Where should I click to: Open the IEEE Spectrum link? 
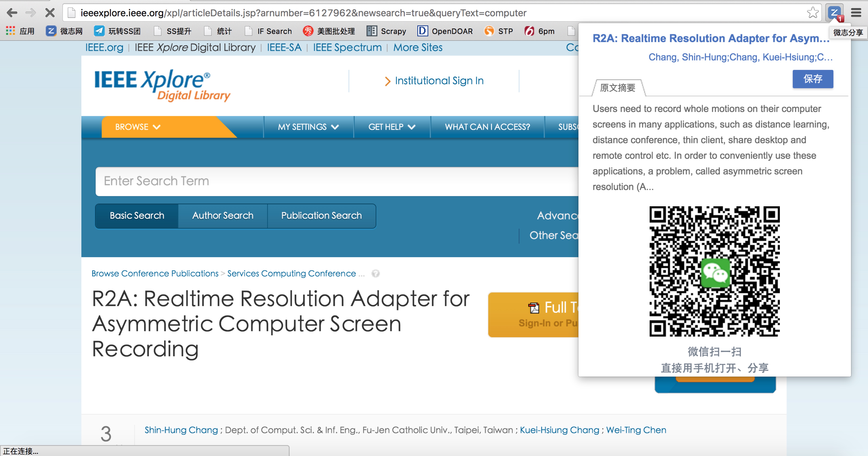point(347,47)
